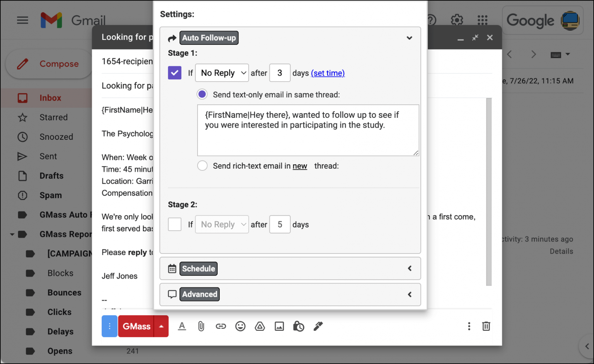Enable the Stage 2 follow-up checkbox
This screenshot has height=364, width=594.
coord(174,224)
